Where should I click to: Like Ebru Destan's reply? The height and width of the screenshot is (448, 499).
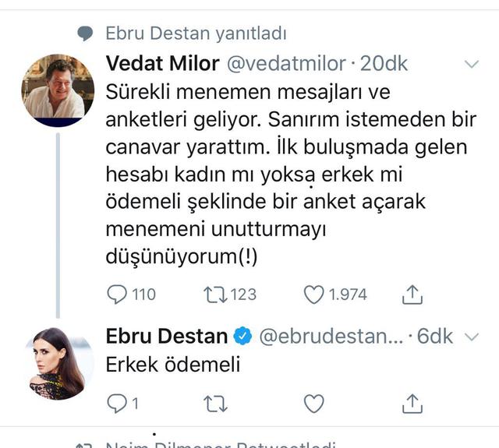[314, 403]
